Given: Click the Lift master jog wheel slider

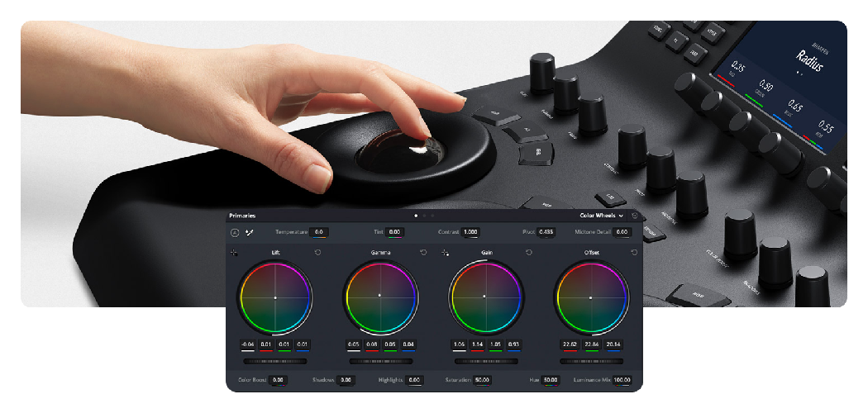Looking at the screenshot, I should point(275,361).
